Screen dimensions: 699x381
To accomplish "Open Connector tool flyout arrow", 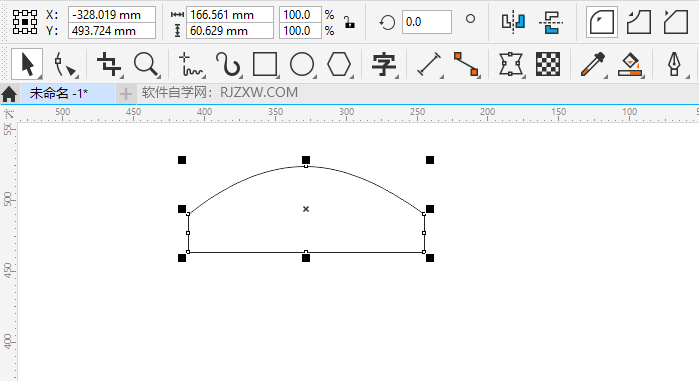I will (x=479, y=77).
